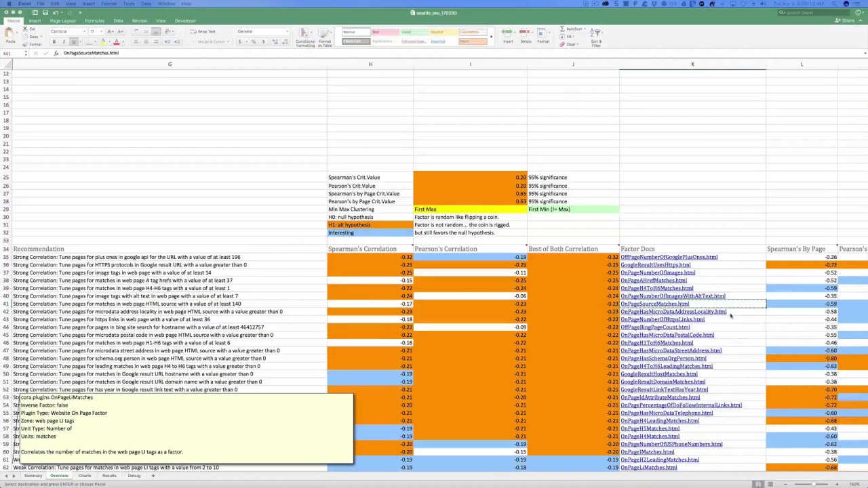Toggle Wrap Text
Viewport: 868px width, 488px height.
(x=203, y=32)
